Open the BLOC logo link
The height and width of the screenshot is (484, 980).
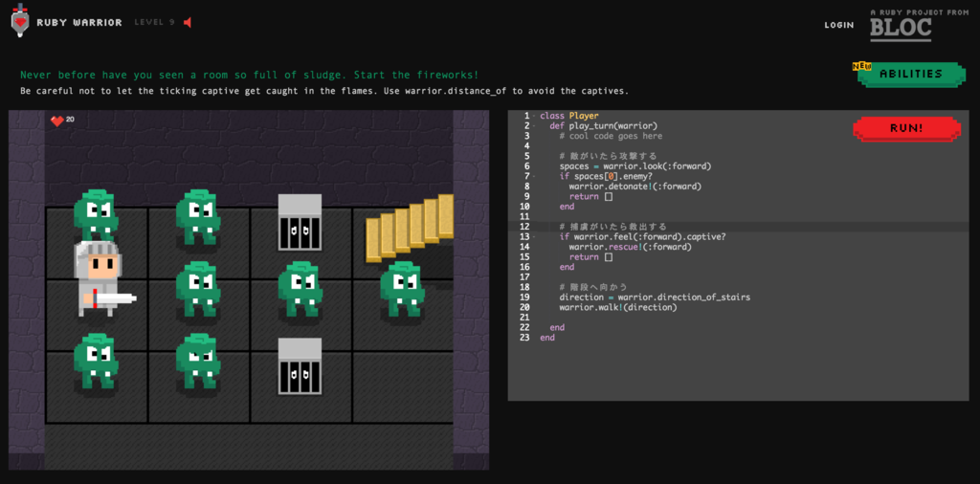[901, 29]
